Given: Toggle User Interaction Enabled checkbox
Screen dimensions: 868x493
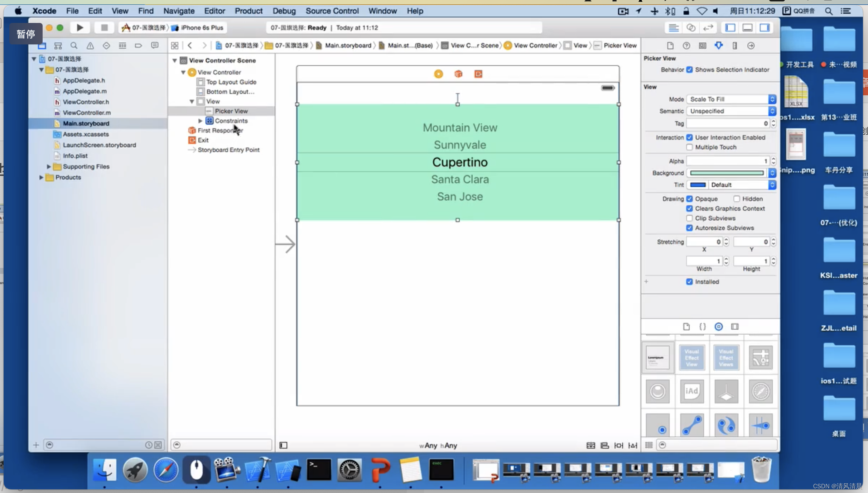Looking at the screenshot, I should click(690, 137).
